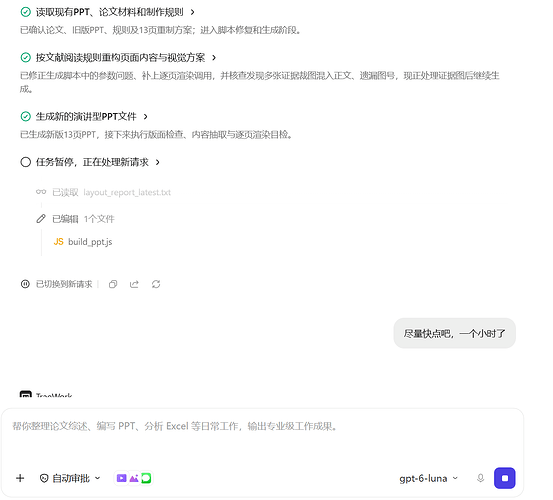Click the 已切换到新请求 status text
Screen dimensions: 553x500
pyautogui.click(x=64, y=284)
